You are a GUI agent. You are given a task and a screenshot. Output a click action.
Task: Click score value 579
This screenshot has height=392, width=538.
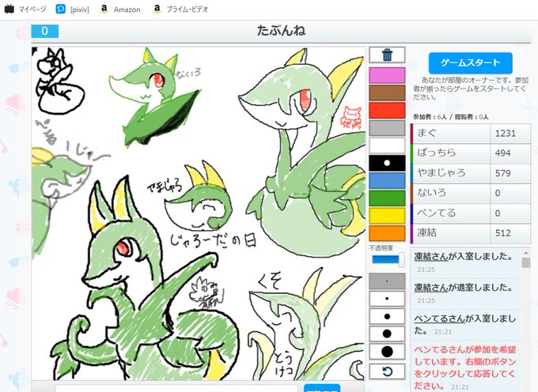[502, 173]
